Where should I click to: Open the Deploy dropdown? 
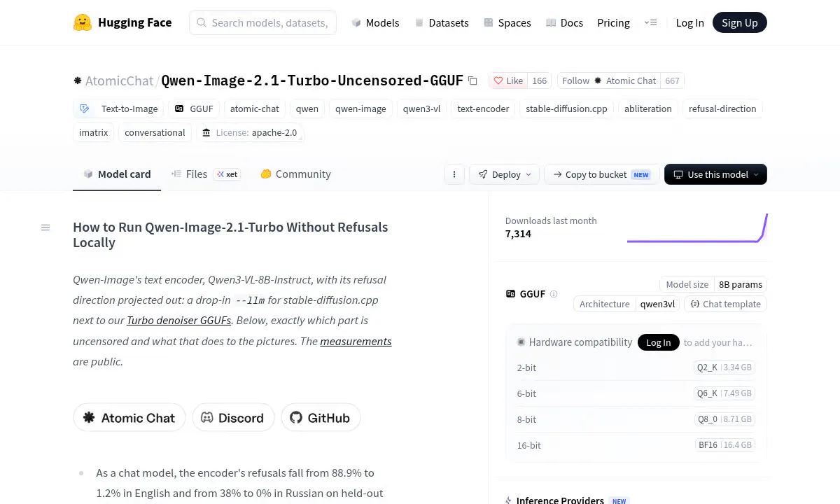(504, 174)
